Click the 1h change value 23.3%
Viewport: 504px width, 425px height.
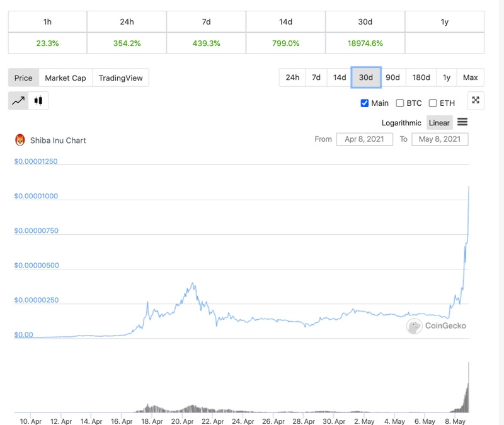pos(48,43)
